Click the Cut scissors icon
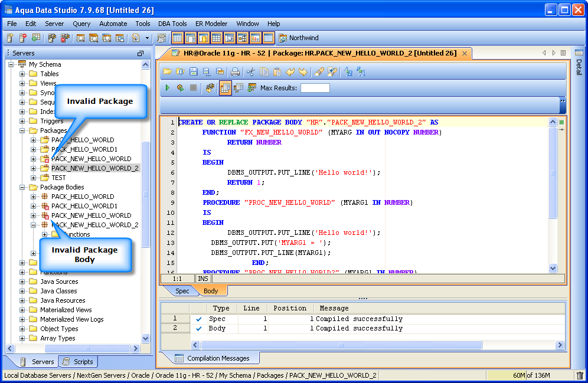Viewport: 588px width, 383px height. coord(251,72)
